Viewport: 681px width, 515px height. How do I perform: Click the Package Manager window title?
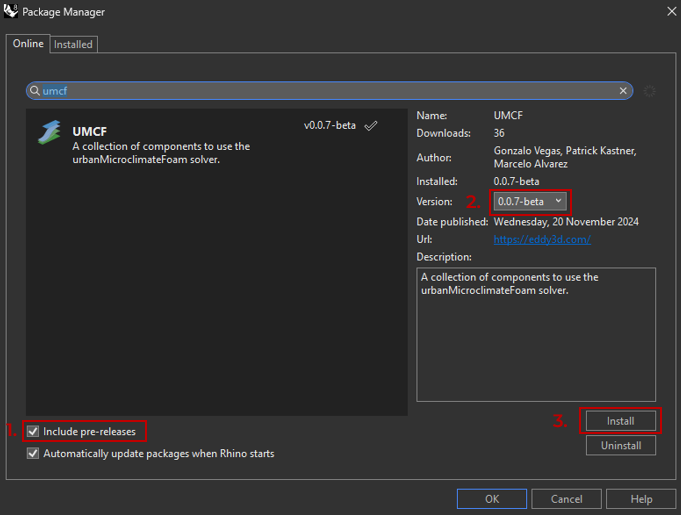[63, 12]
